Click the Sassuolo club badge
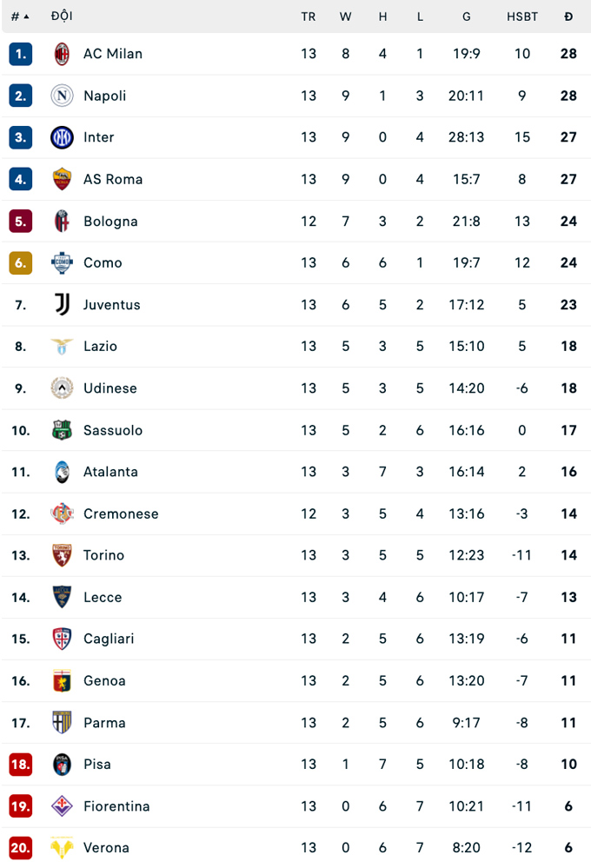Screen dimensions: 591x868 62,430
